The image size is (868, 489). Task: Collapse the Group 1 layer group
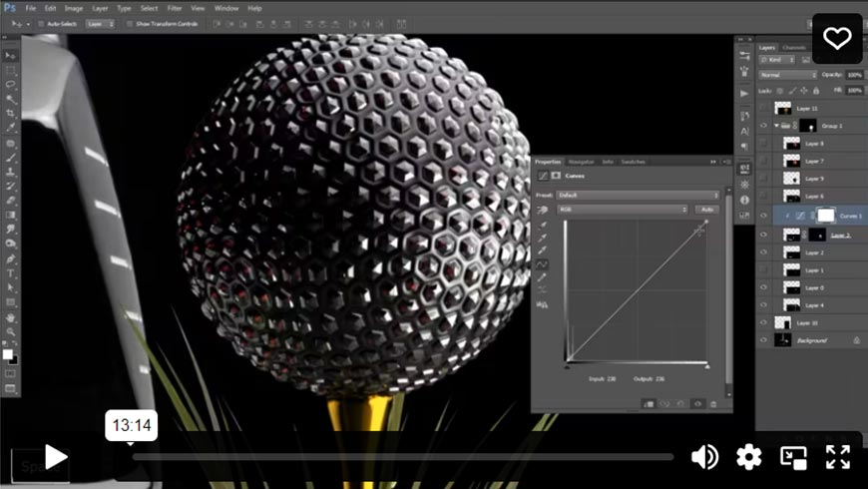point(776,126)
